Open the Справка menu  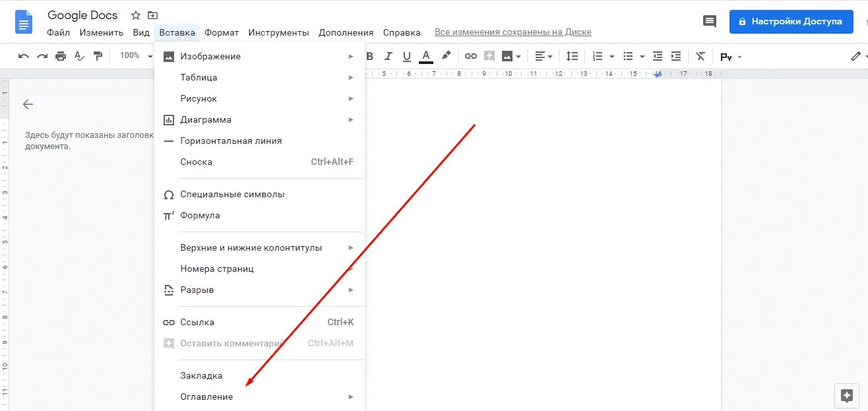[402, 32]
